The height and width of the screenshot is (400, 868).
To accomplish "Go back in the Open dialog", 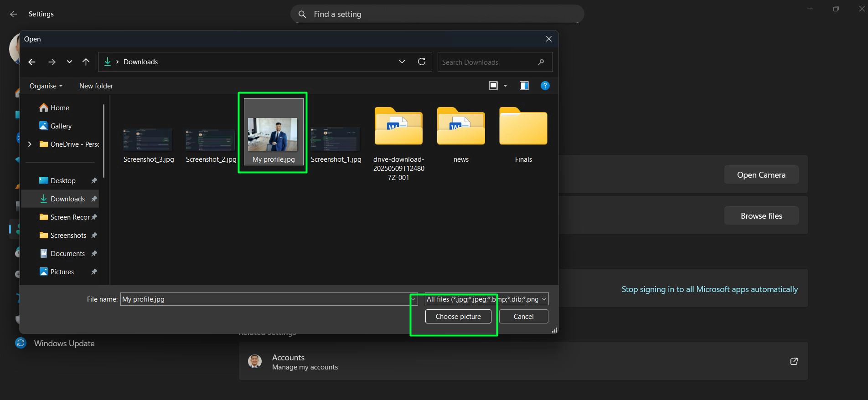I will [x=32, y=62].
